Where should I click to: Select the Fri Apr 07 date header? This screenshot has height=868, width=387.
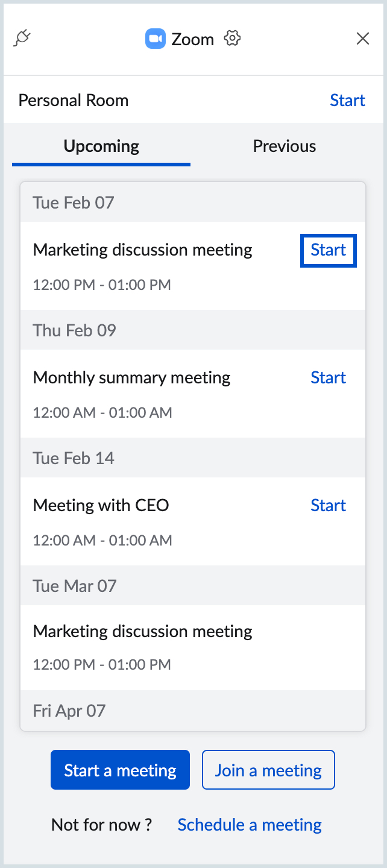coord(69,711)
